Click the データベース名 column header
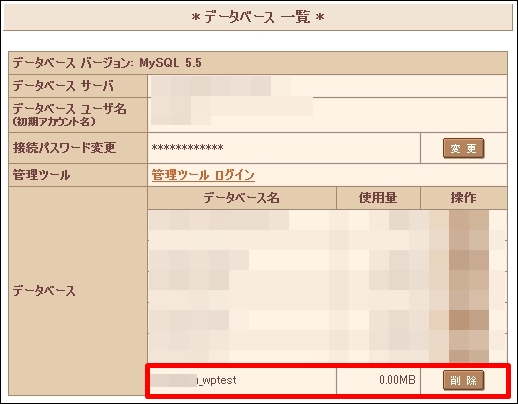This screenshot has width=518, height=404. click(x=242, y=198)
